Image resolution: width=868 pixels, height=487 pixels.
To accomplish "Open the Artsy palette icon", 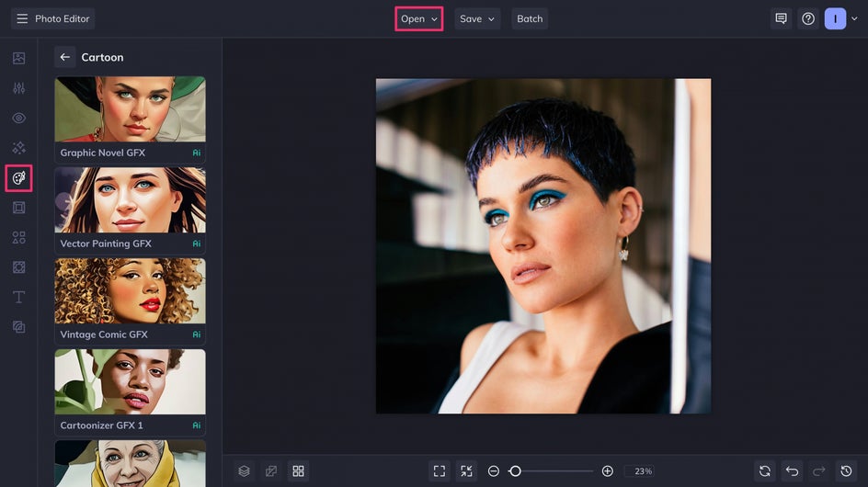I will point(18,178).
